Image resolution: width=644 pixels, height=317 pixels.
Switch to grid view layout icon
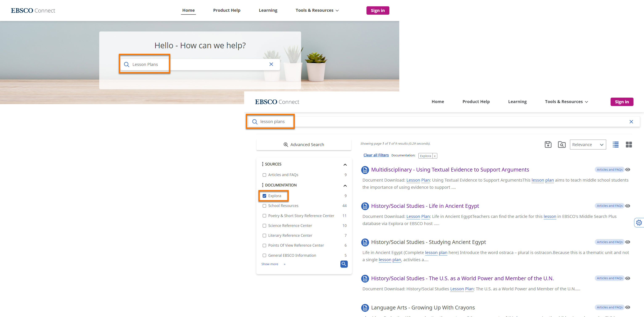(x=629, y=144)
